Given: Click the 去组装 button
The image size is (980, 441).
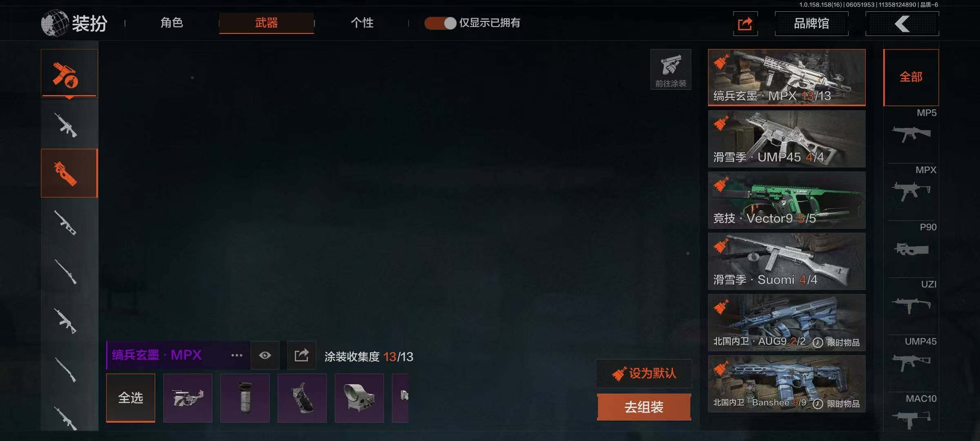Looking at the screenshot, I should (x=644, y=407).
